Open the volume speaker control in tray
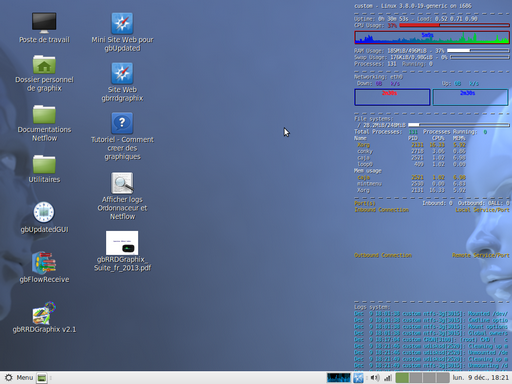The height and width of the screenshot is (384, 512). [375, 378]
